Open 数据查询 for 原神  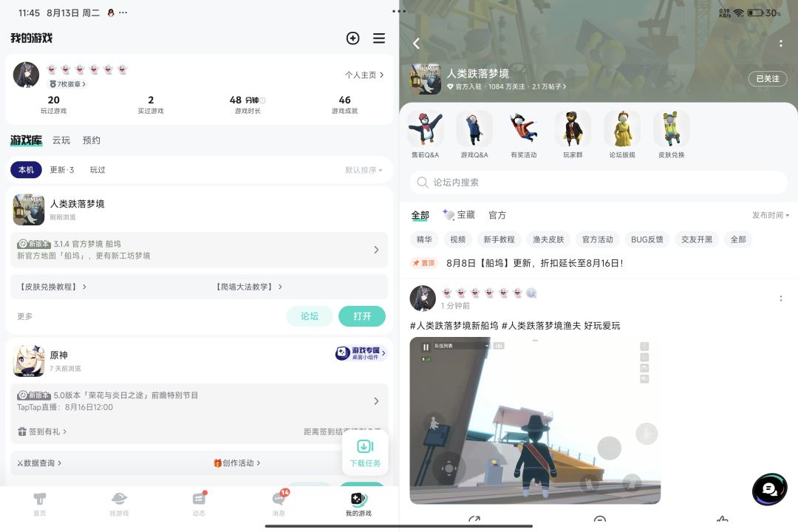pyautogui.click(x=39, y=463)
